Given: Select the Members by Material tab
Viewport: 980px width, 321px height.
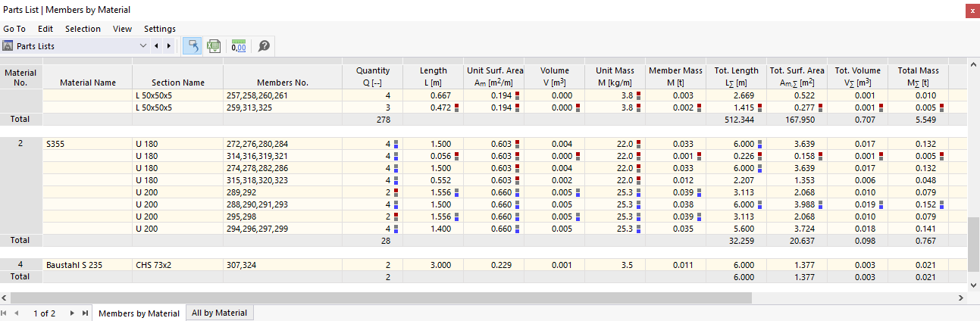Looking at the screenshot, I should point(139,313).
